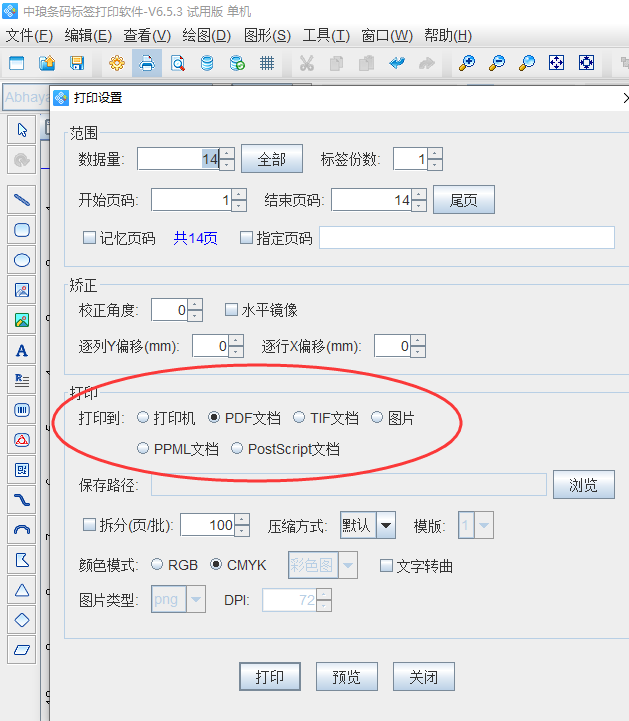Pick the text tool with letter A
This screenshot has height=721, width=629.
pyautogui.click(x=22, y=350)
